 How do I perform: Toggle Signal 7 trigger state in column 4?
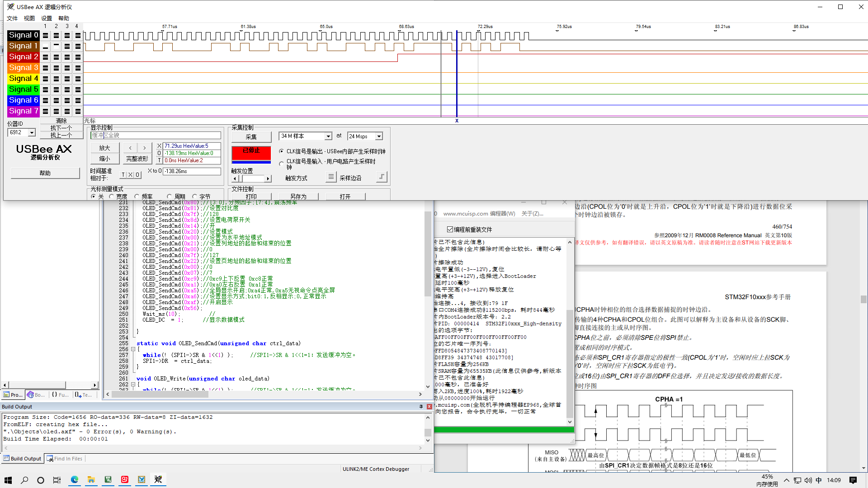click(78, 111)
